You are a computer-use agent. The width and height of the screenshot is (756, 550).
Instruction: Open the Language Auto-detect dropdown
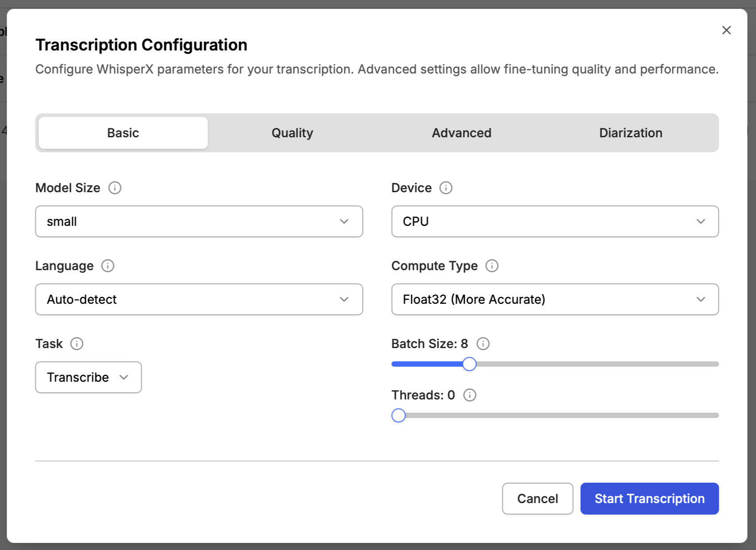point(199,299)
